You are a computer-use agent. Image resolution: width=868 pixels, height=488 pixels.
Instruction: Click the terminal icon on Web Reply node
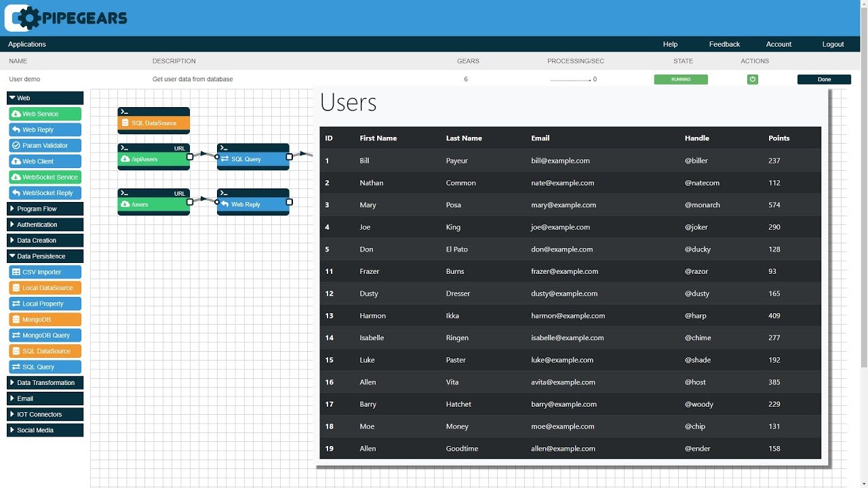click(224, 193)
